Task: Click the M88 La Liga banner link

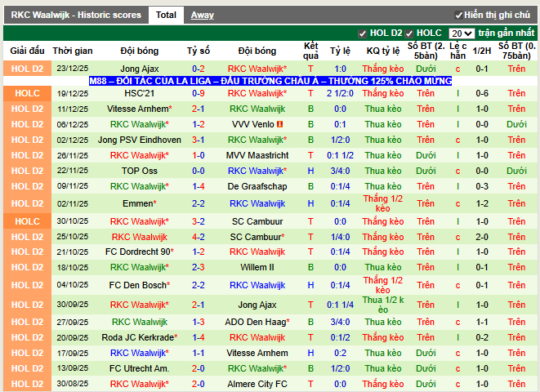Action: pyautogui.click(x=270, y=81)
